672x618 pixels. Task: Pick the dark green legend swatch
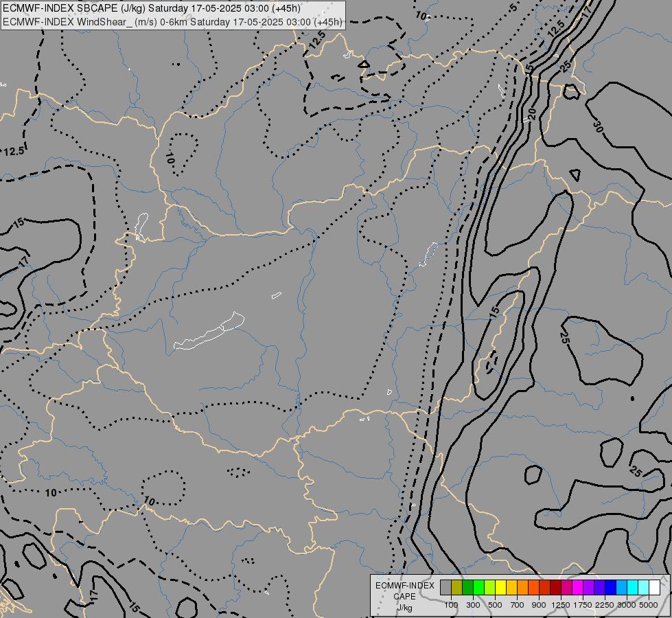(x=468, y=587)
